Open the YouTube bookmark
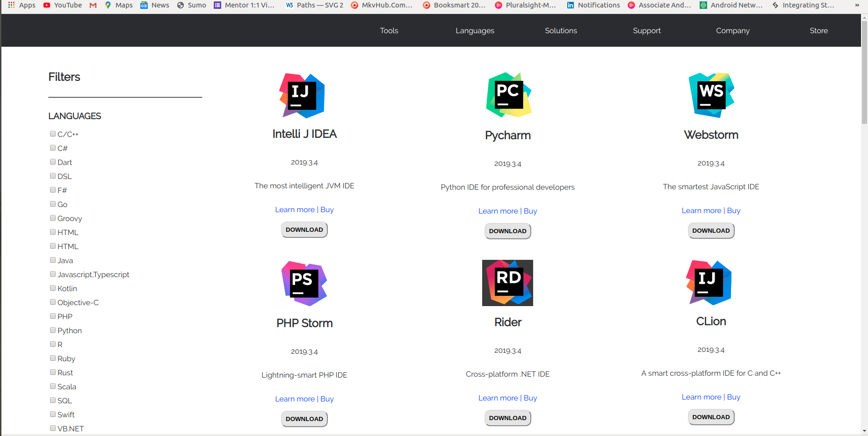Screen dimensions: 868x436 point(63,5)
